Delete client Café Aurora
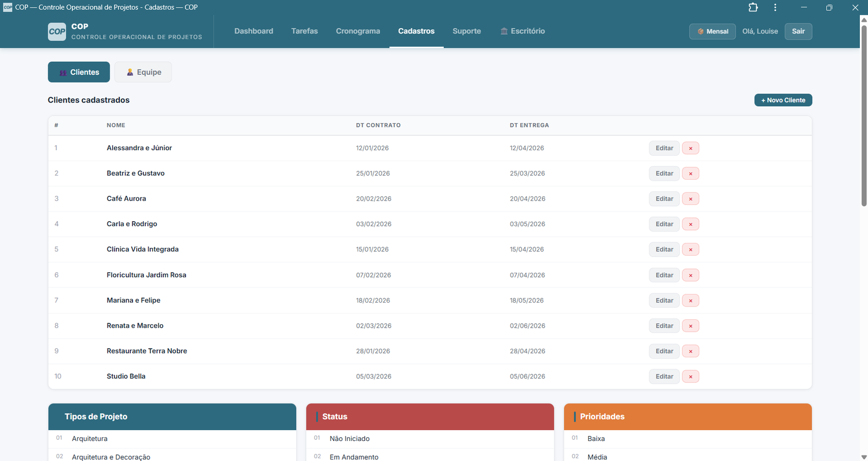Screen dimensions: 868x461 pyautogui.click(x=691, y=199)
